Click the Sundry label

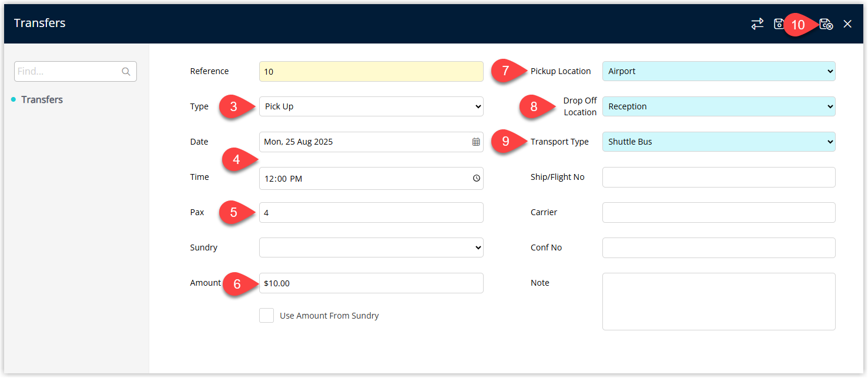(x=204, y=247)
